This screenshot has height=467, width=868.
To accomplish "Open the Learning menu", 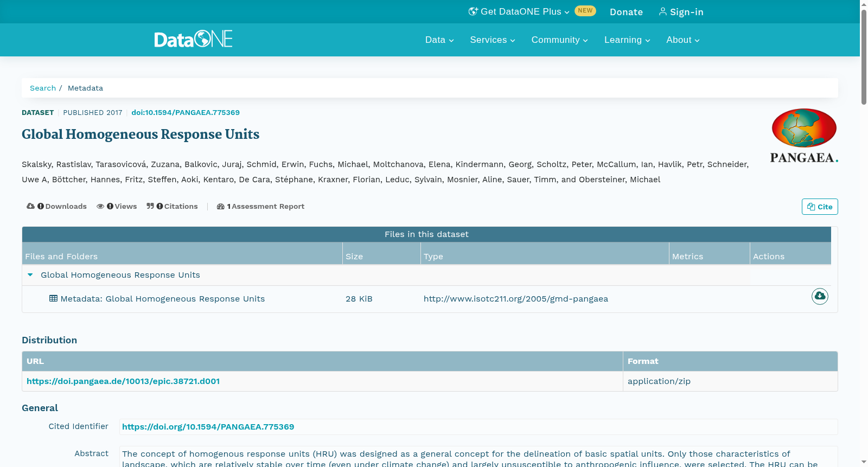I will pyautogui.click(x=627, y=40).
